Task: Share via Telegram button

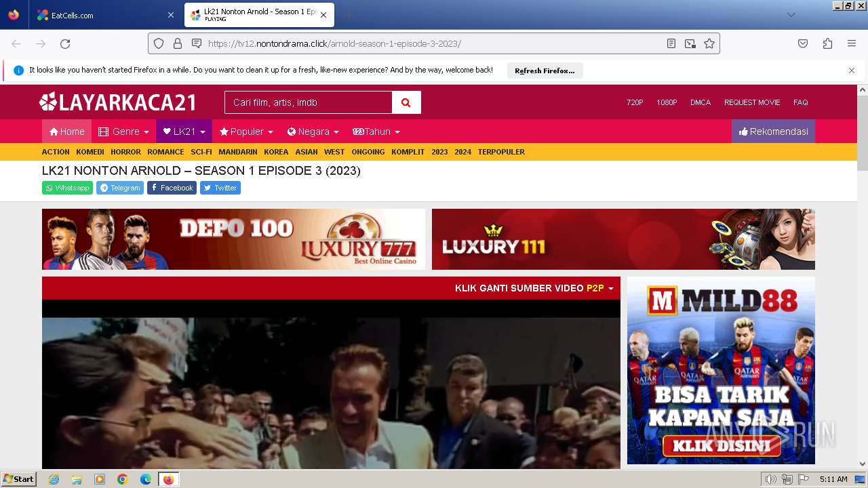Action: click(120, 188)
